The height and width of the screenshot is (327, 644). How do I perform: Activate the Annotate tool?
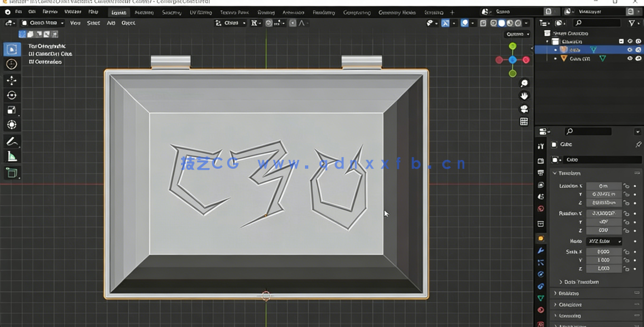(12, 141)
